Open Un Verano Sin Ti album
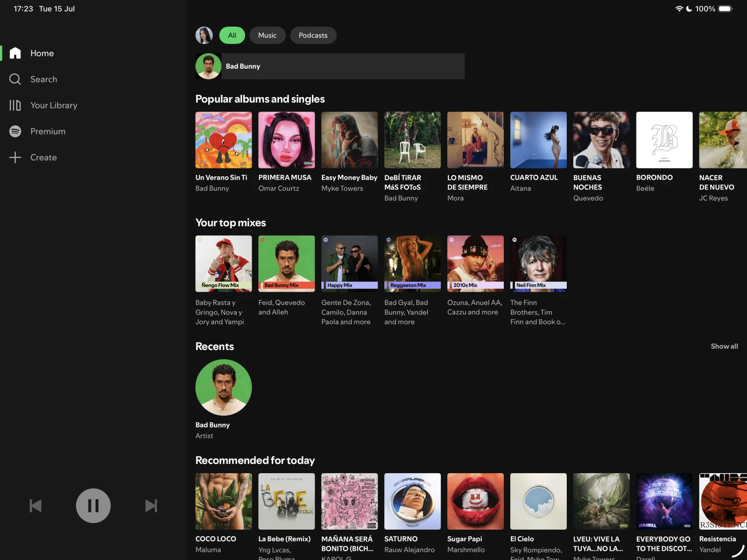Viewport: 747px width, 560px height. coord(224,140)
